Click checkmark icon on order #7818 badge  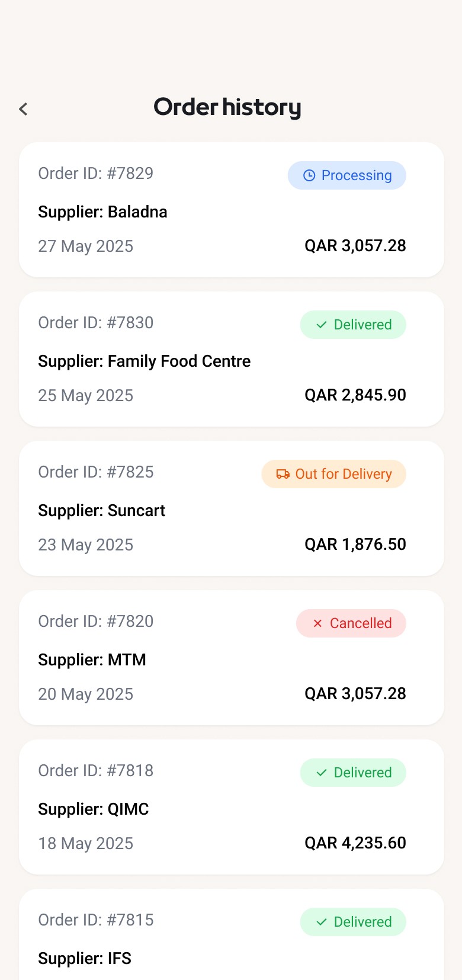point(322,773)
